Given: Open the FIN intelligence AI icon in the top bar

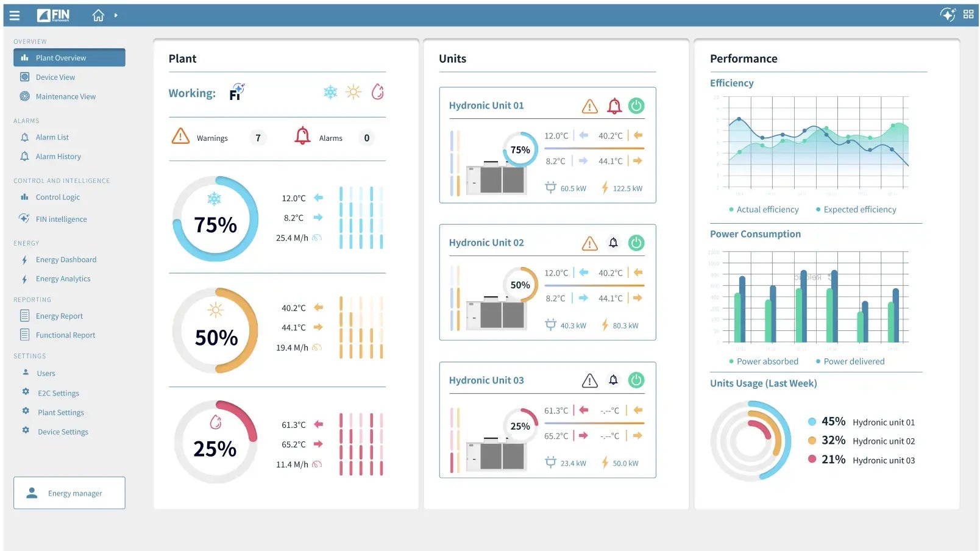Looking at the screenshot, I should (x=948, y=14).
